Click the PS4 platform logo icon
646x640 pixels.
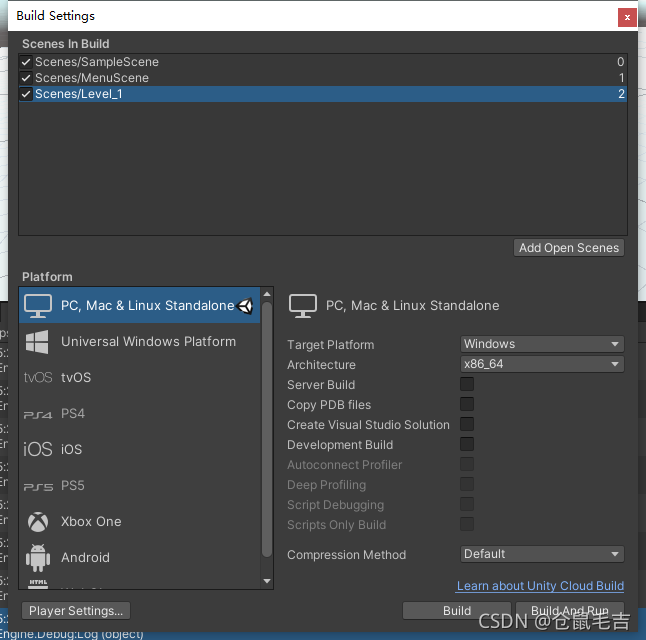[38, 414]
